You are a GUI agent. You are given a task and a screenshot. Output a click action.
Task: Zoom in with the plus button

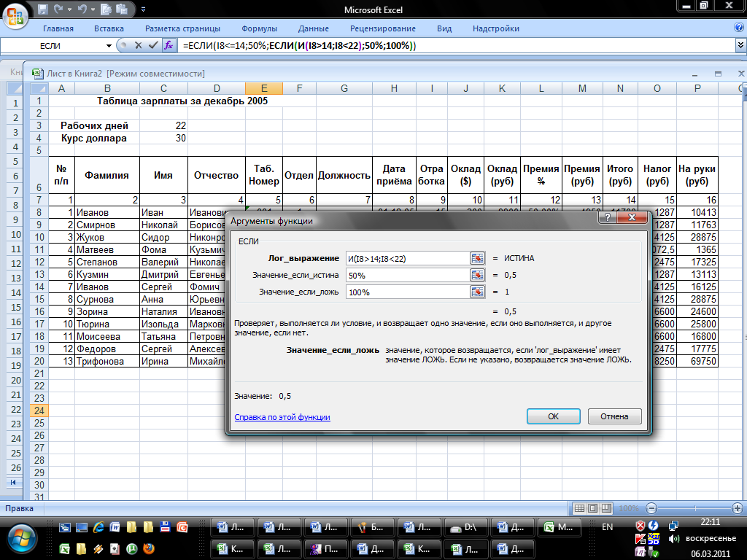[737, 508]
